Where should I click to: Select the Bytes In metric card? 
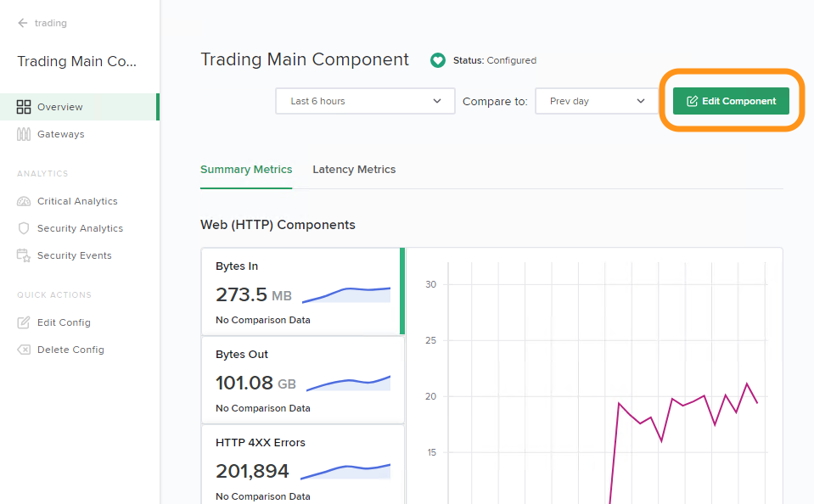coord(303,291)
